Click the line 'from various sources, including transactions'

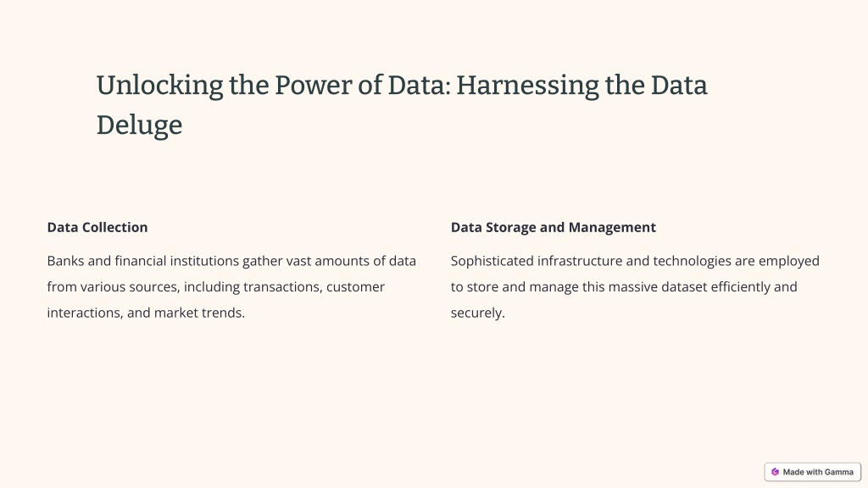(216, 287)
